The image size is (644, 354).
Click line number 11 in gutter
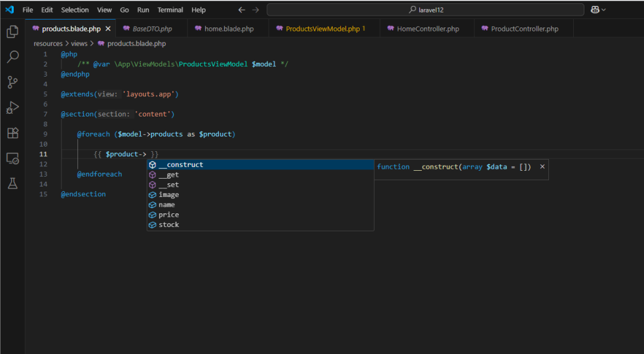click(43, 154)
